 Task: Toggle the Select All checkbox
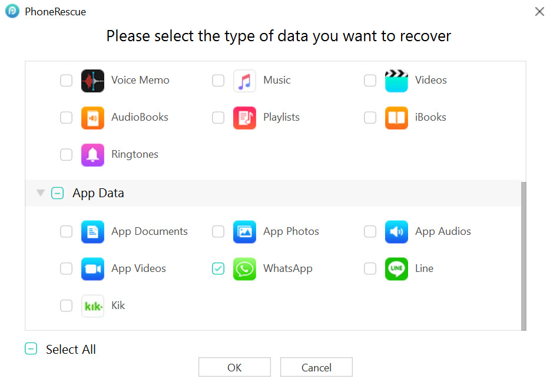tap(31, 349)
